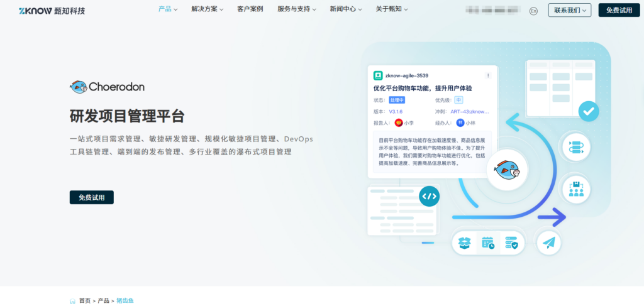This screenshot has width=644, height=306.
Task: Open the 联系我们 dropdown button
Action: 569,10
